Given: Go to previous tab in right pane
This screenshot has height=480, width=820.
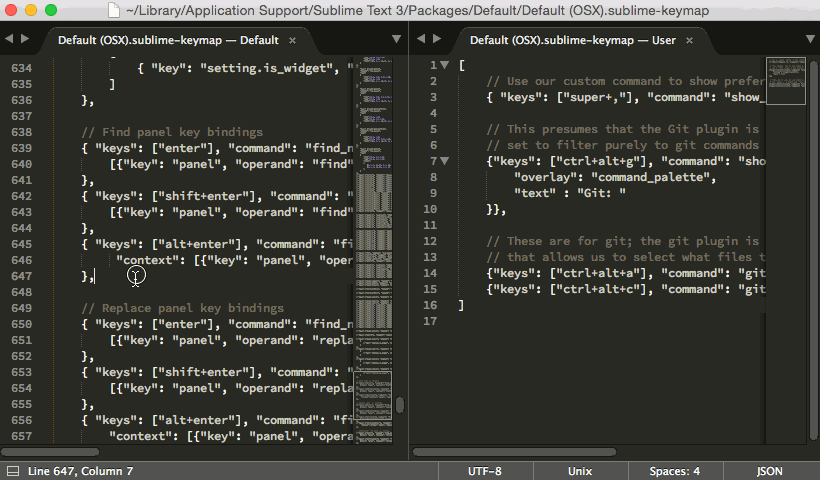Looking at the screenshot, I should pos(420,39).
